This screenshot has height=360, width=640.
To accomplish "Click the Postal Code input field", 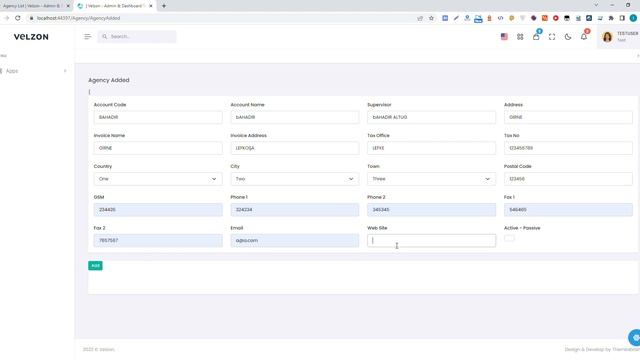I will [x=568, y=179].
